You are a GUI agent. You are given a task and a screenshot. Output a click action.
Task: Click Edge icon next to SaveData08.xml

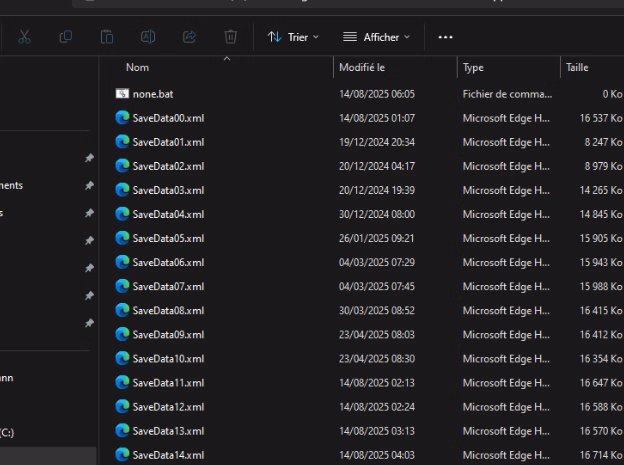[123, 310]
